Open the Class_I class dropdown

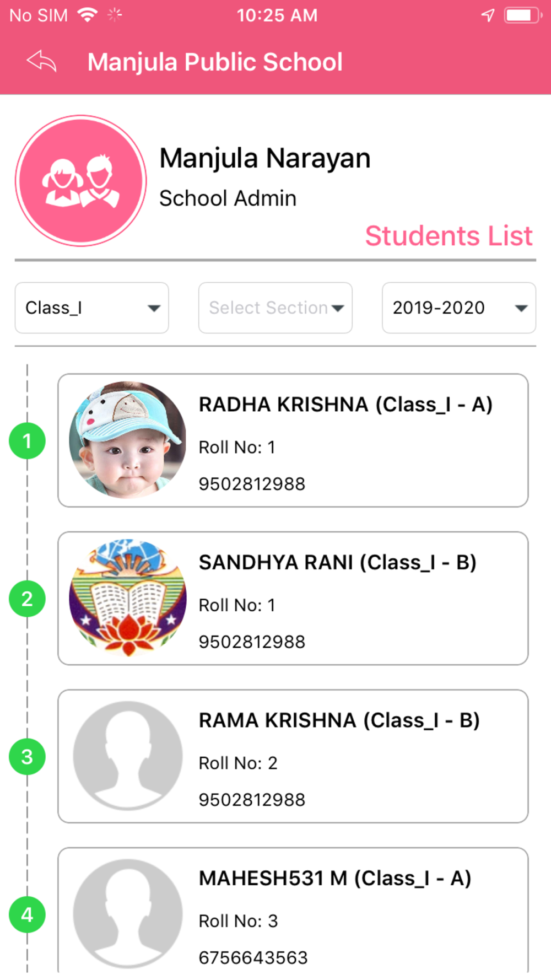point(92,308)
